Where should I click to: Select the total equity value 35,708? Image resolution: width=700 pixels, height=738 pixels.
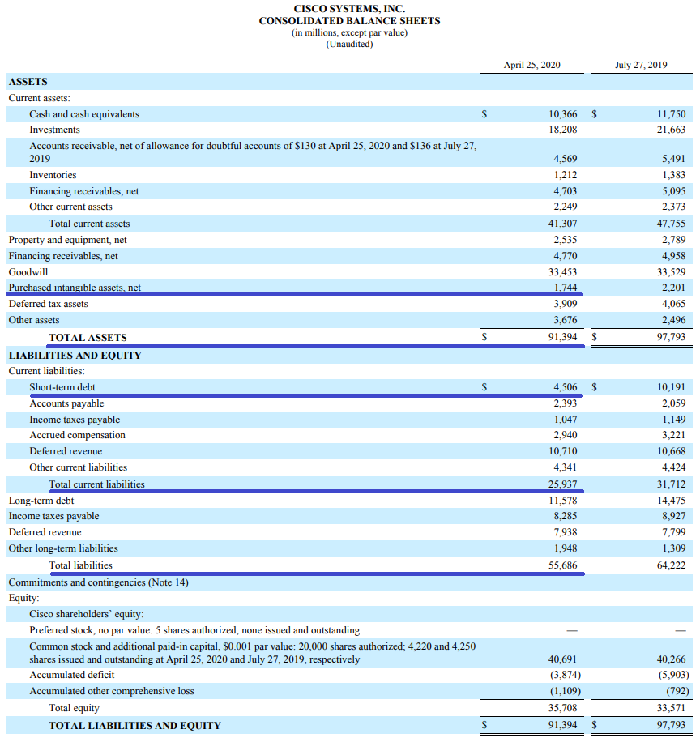[x=562, y=708]
